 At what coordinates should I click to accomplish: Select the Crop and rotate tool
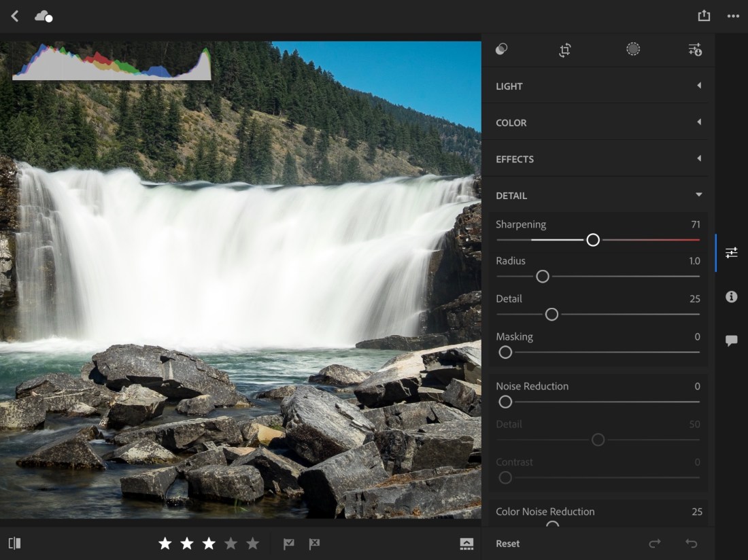[x=565, y=50]
